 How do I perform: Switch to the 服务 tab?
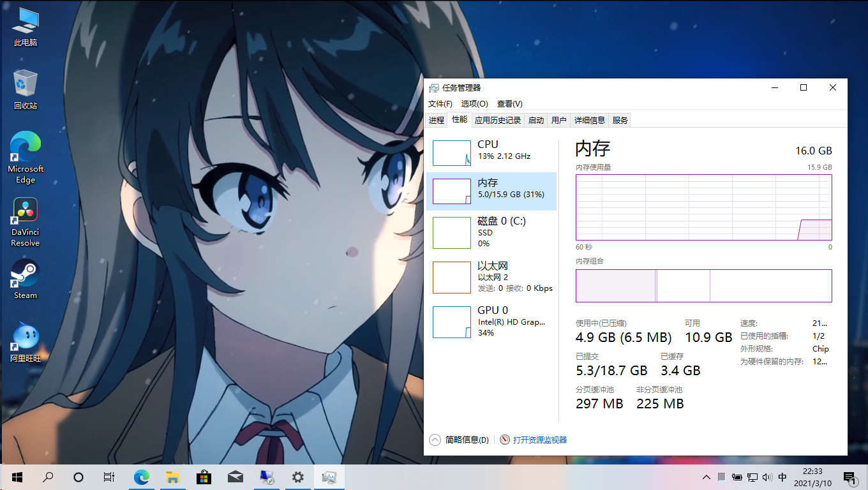[620, 120]
